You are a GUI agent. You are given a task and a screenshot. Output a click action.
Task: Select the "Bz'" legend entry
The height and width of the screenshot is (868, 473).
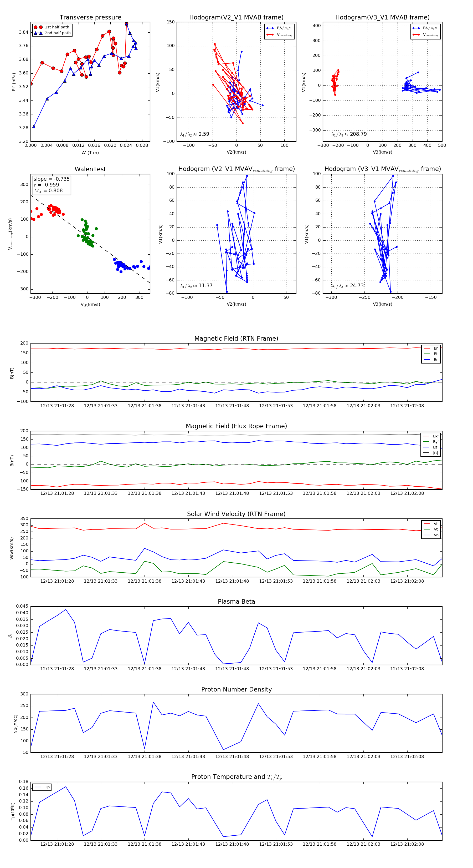pos(431,447)
